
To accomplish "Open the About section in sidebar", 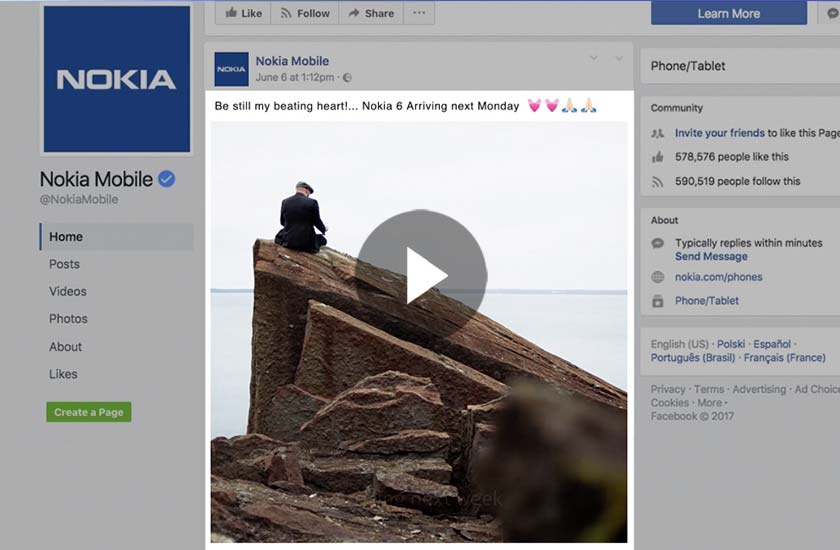I will [x=65, y=346].
